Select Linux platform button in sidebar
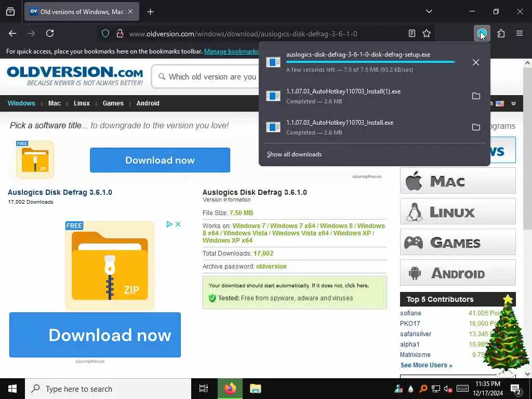This screenshot has height=399, width=532. (x=458, y=211)
